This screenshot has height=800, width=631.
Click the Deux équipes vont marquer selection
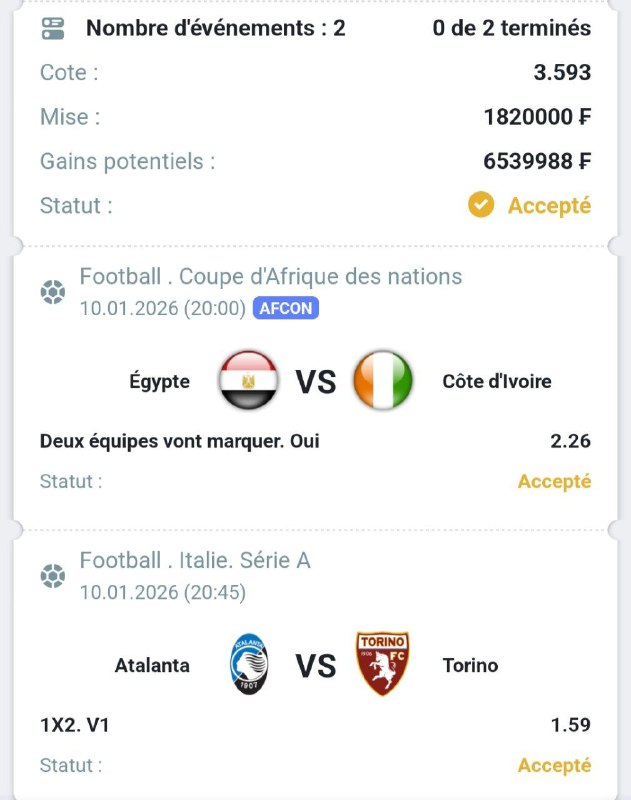180,441
